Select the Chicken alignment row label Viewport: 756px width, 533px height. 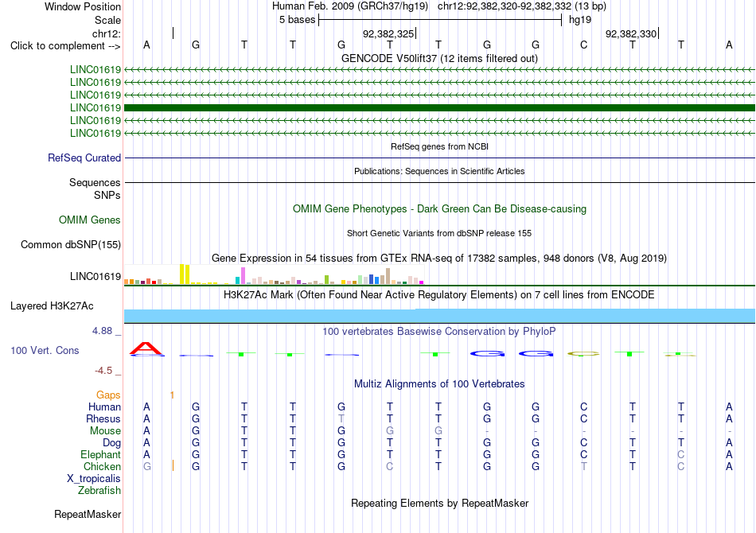102,466
